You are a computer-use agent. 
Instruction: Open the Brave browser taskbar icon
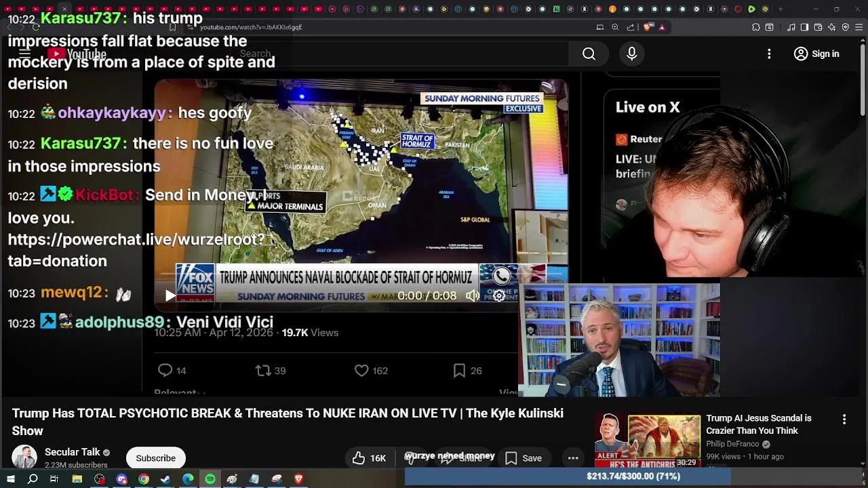[299, 479]
